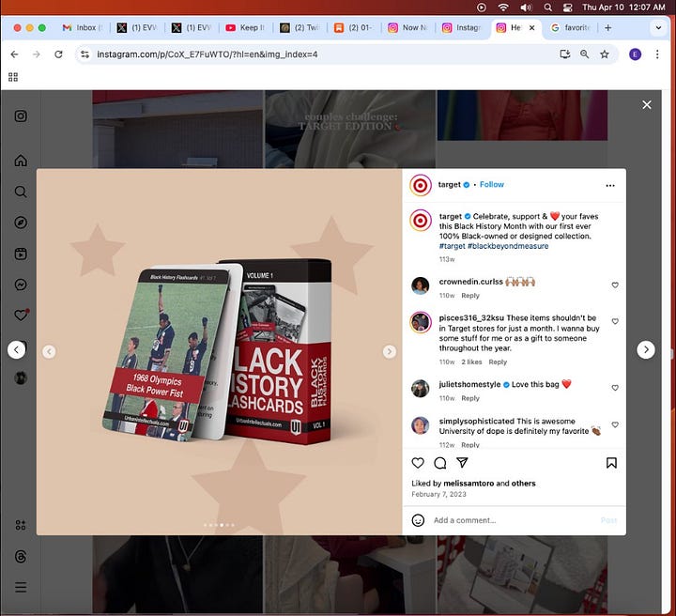Viewport: 676px width, 616px height.
Task: Reply to pisces316_32ksu comment
Action: [x=498, y=362]
